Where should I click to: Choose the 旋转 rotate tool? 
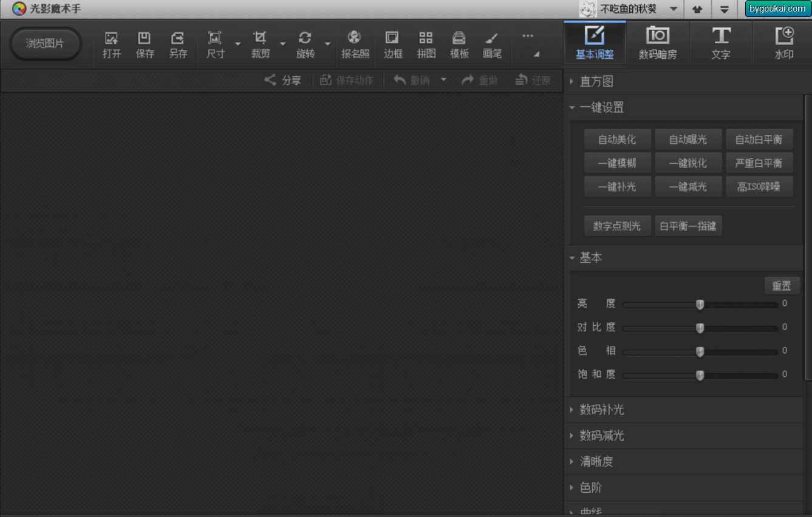point(305,46)
